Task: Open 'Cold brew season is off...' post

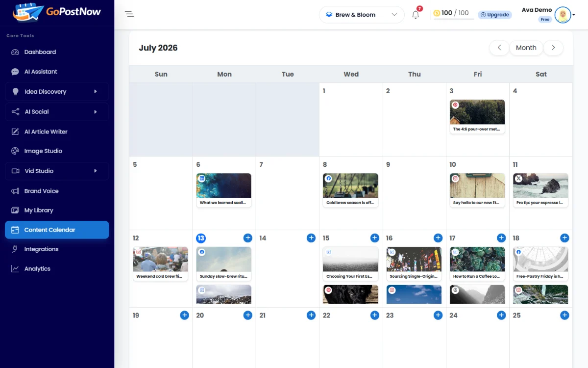Action: tap(350, 190)
